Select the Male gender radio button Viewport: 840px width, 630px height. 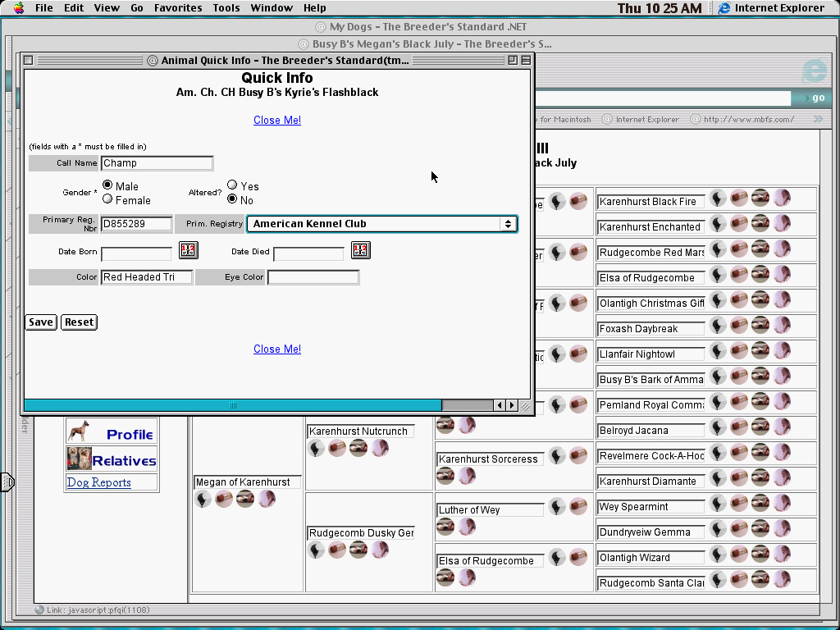tap(107, 185)
